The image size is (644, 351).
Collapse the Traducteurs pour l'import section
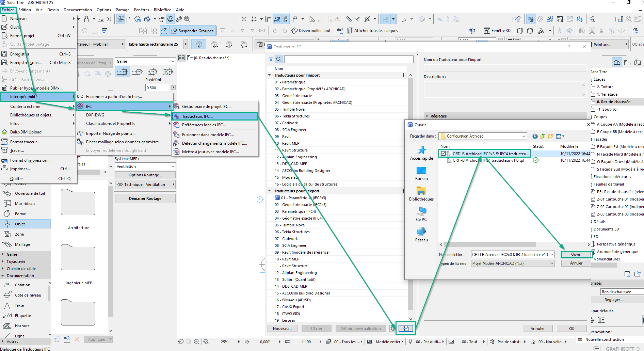point(270,75)
